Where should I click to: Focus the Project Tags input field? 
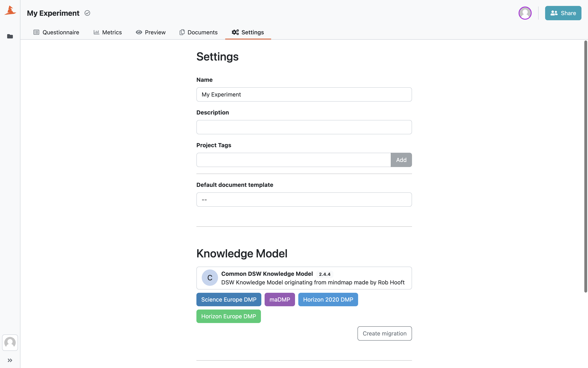point(294,160)
